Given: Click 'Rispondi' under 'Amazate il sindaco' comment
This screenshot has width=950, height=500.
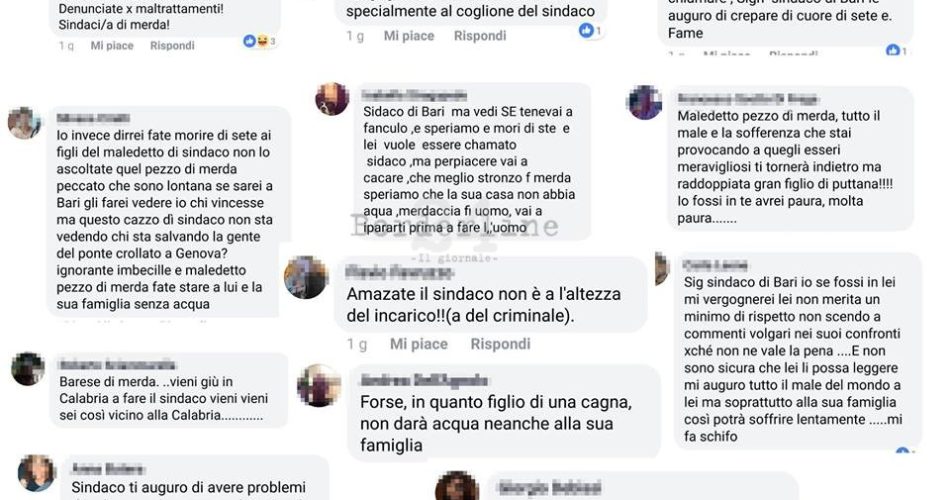Looking at the screenshot, I should pos(500,344).
